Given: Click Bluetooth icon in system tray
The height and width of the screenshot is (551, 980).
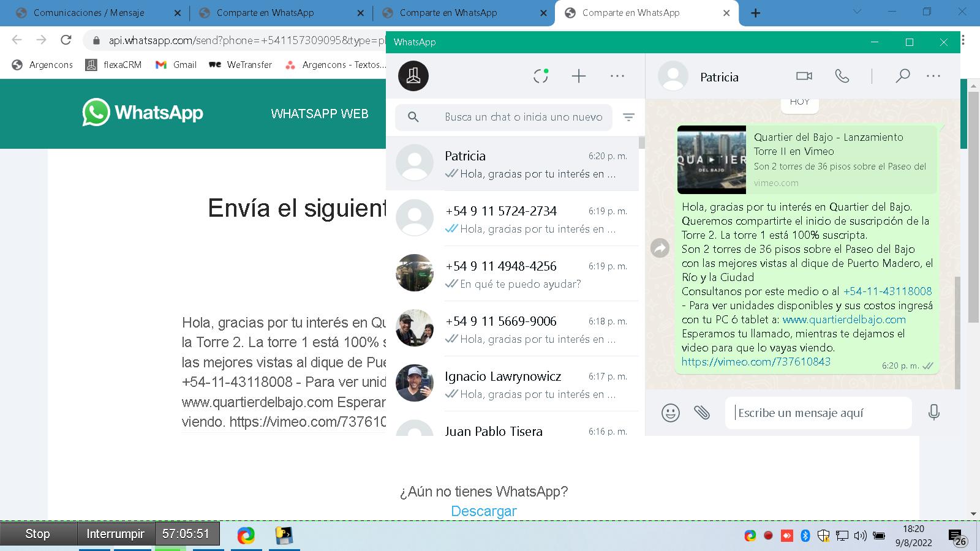Looking at the screenshot, I should [x=805, y=536].
